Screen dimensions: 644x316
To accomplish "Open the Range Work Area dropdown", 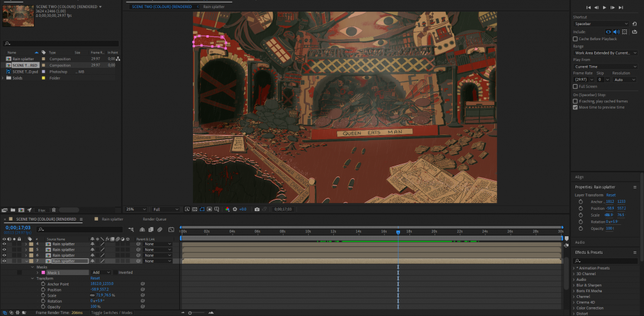I will (606, 53).
